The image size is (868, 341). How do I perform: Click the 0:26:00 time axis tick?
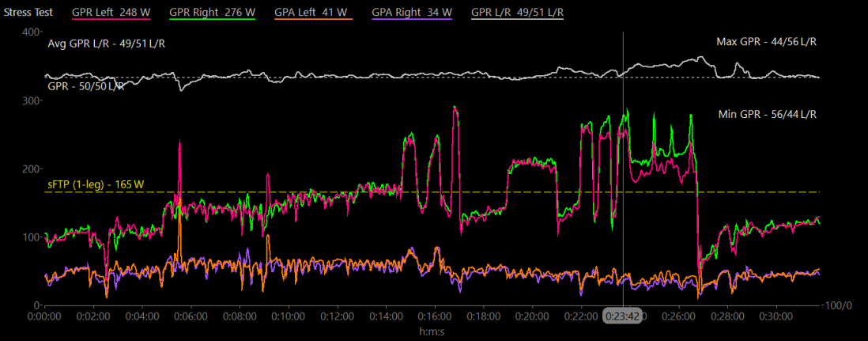pyautogui.click(x=679, y=316)
